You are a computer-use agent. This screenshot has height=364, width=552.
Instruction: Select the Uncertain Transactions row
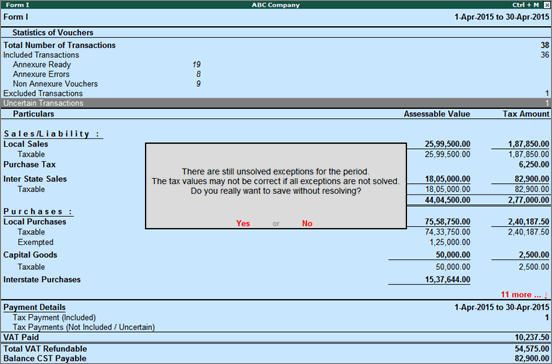point(276,103)
